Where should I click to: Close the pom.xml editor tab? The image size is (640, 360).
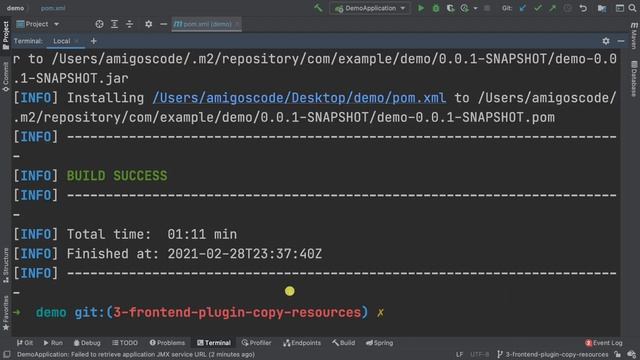(237, 24)
